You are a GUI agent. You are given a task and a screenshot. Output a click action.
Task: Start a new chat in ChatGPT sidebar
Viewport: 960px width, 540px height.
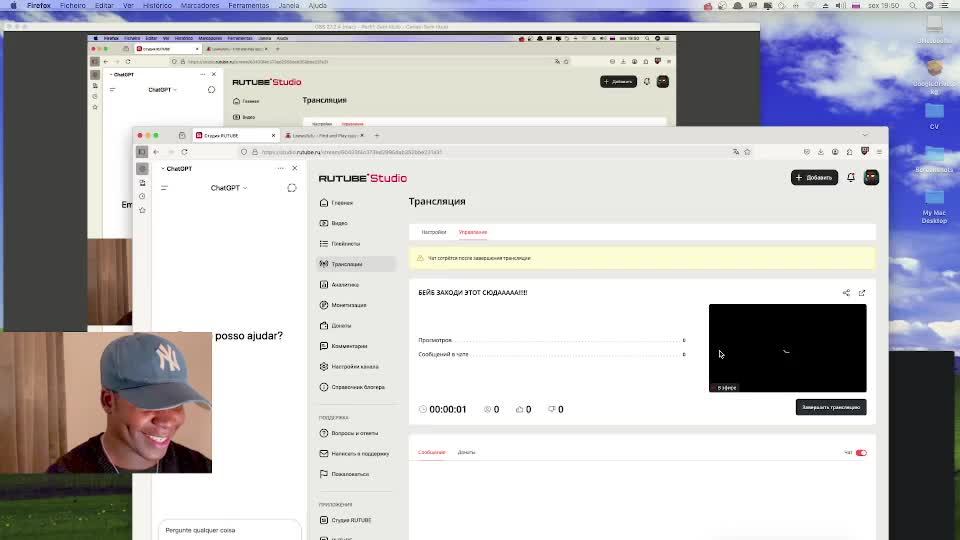(291, 188)
